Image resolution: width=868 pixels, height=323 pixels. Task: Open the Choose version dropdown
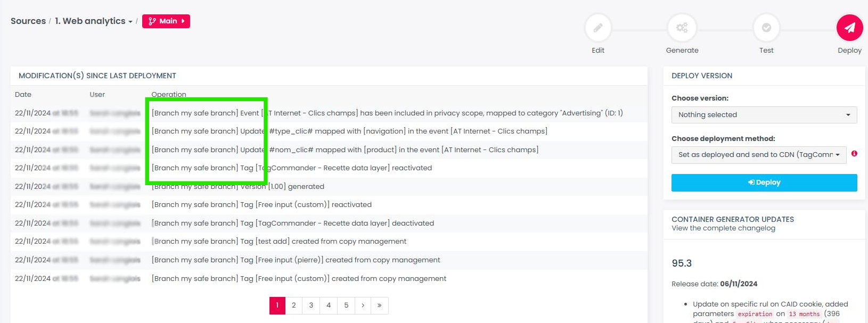tap(764, 115)
